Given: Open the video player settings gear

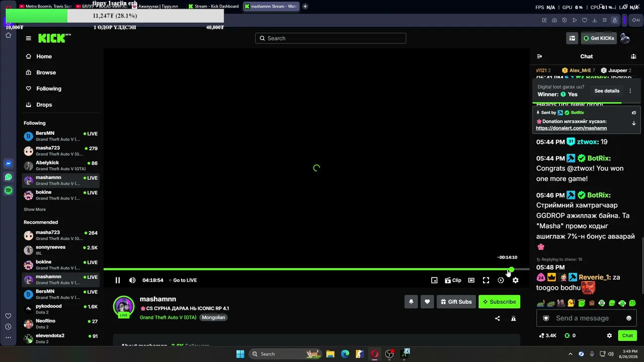Looking at the screenshot, I should 515,280.
